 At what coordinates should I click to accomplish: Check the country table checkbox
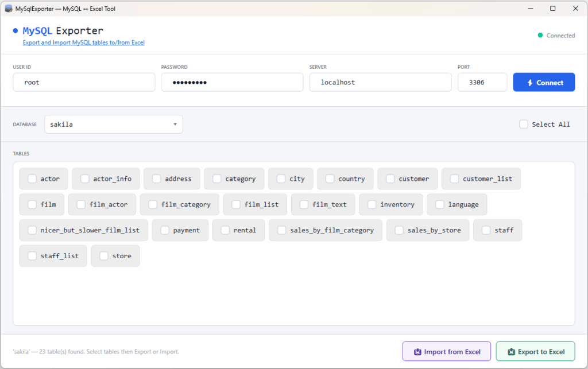(330, 178)
